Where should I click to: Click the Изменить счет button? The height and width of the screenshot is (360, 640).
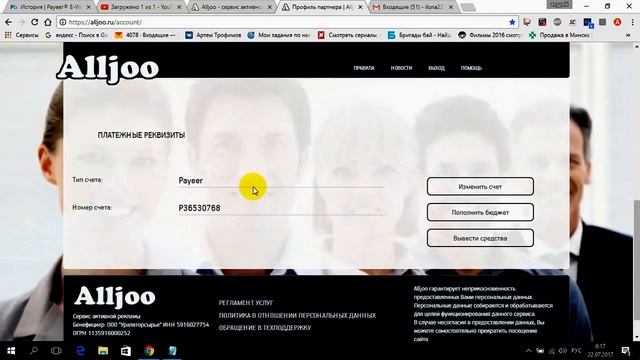(480, 187)
